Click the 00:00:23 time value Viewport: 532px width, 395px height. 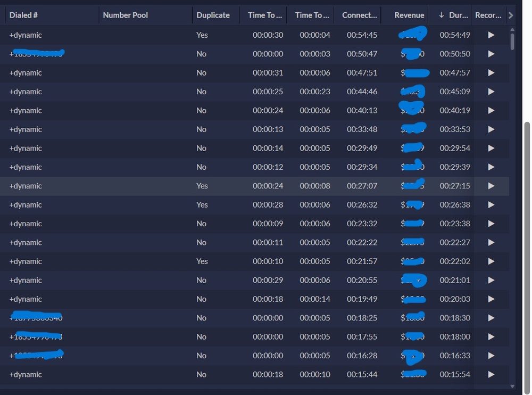(x=315, y=92)
